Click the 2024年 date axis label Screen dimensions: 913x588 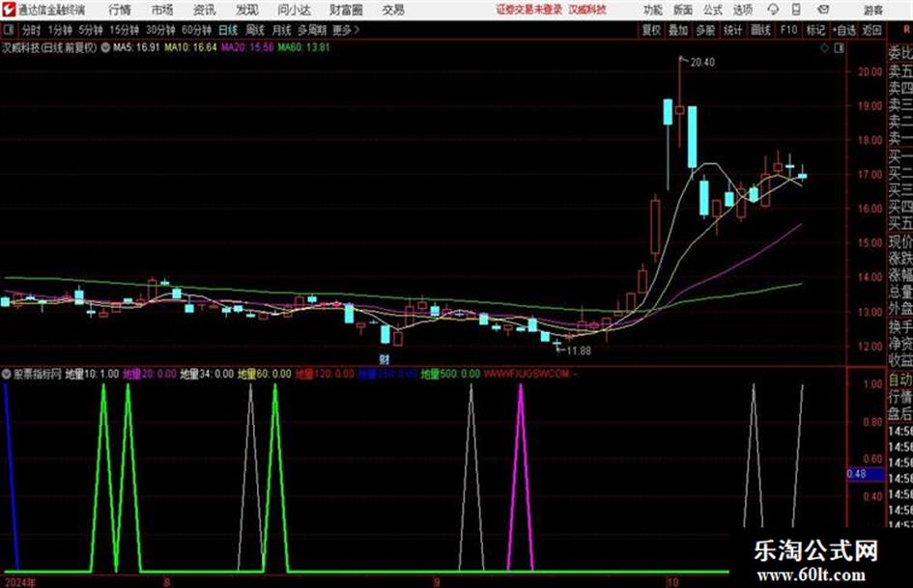pos(18,582)
